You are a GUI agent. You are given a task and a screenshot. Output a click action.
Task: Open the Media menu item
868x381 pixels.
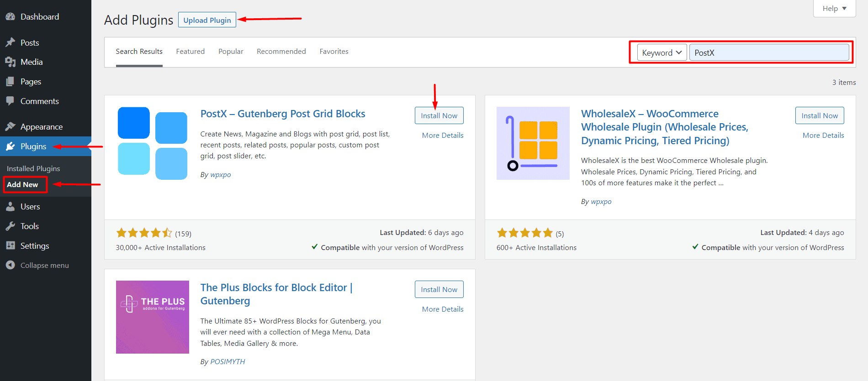click(x=46, y=62)
